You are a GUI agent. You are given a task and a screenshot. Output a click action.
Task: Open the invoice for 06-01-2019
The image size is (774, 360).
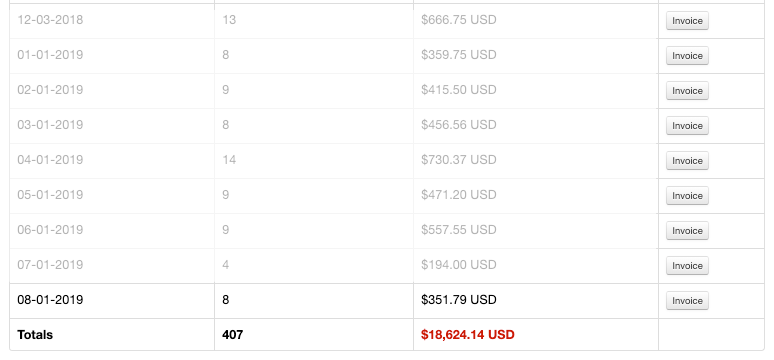[x=687, y=231]
